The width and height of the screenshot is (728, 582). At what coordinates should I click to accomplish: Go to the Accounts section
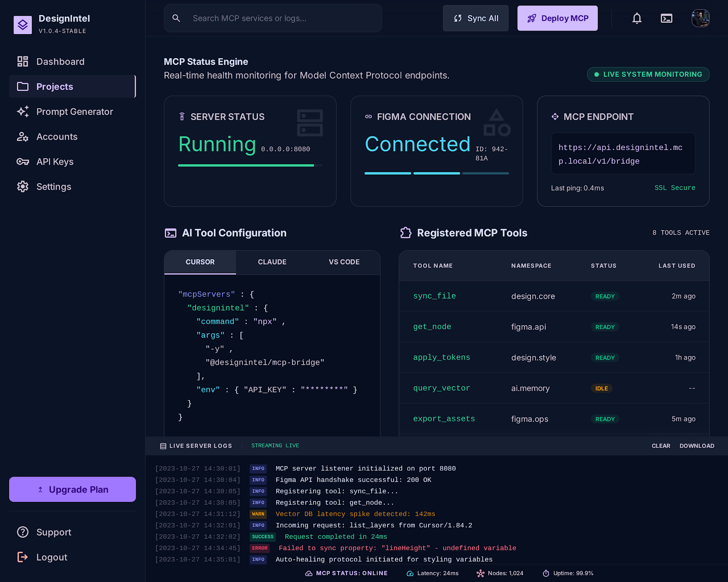pyautogui.click(x=72, y=136)
